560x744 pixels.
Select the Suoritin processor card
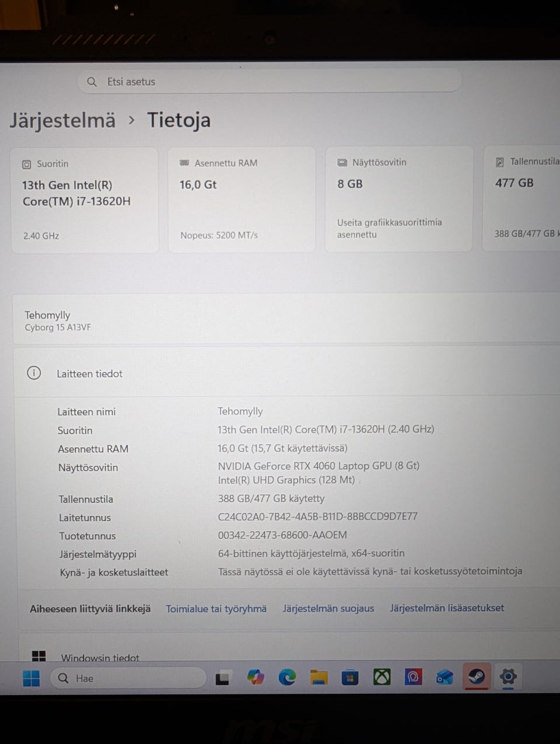point(85,200)
